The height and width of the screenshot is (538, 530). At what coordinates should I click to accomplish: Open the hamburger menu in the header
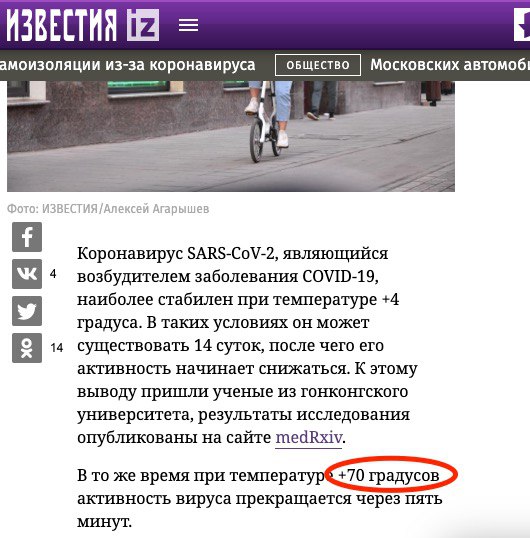[188, 25]
